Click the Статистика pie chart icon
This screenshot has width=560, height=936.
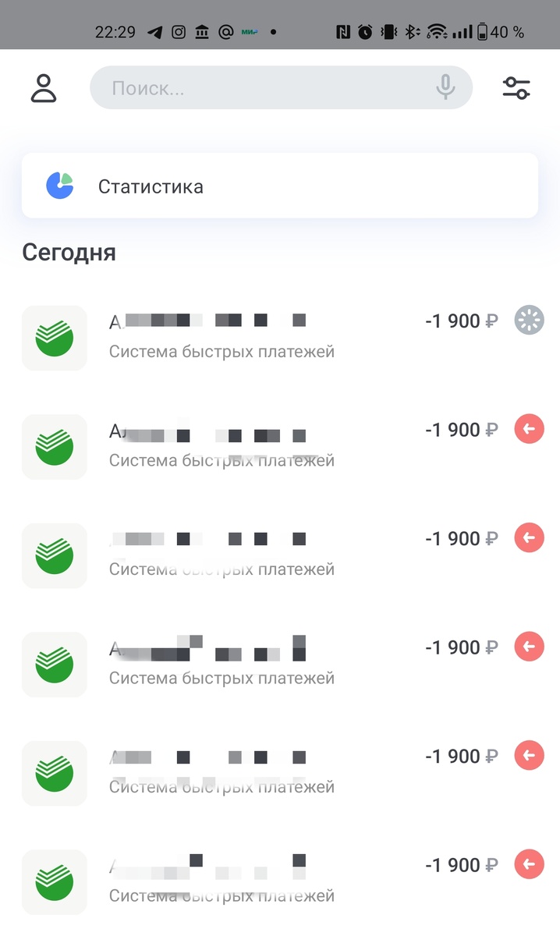(59, 186)
